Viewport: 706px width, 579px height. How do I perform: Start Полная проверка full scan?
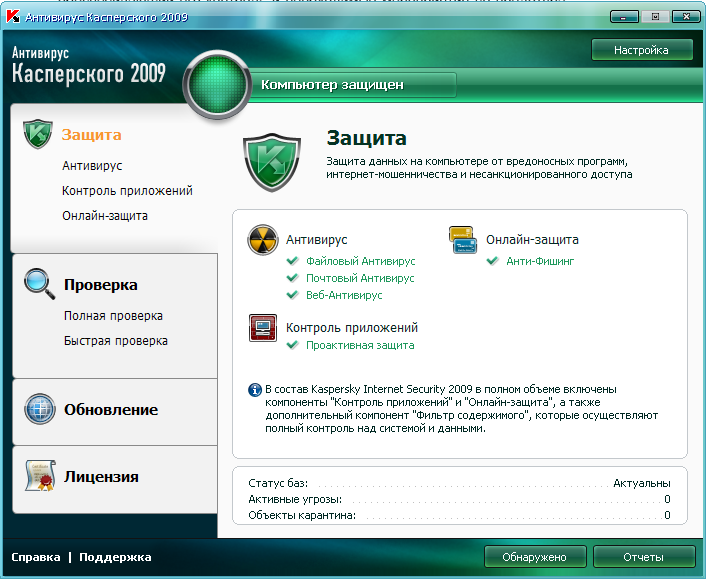[113, 316]
